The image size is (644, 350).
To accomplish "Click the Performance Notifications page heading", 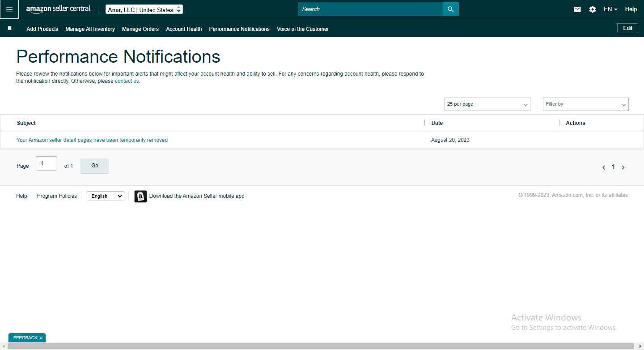I will point(119,57).
